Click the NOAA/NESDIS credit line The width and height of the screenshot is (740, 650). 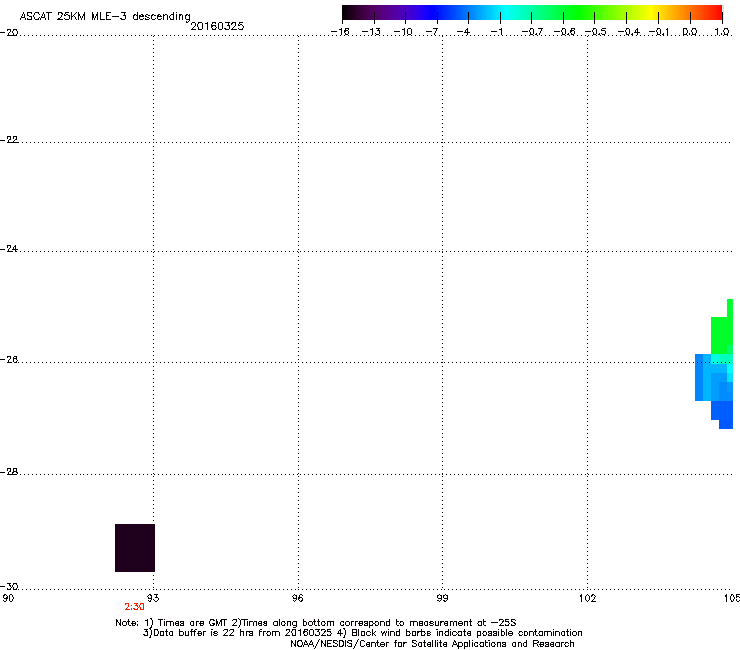coord(432,644)
